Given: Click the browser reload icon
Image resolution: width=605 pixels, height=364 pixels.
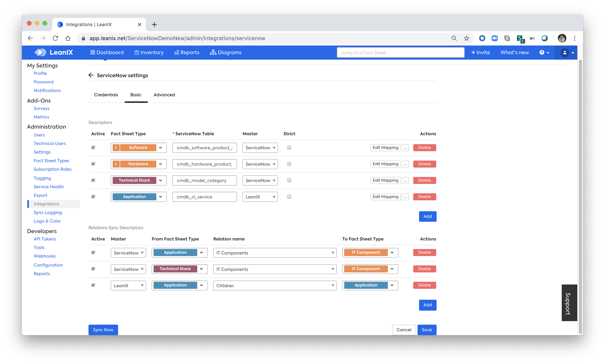Looking at the screenshot, I should click(55, 38).
